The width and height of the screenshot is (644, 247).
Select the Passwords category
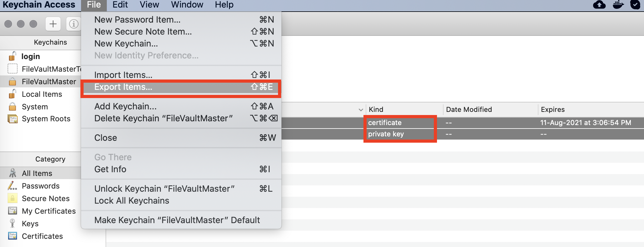[x=41, y=186]
